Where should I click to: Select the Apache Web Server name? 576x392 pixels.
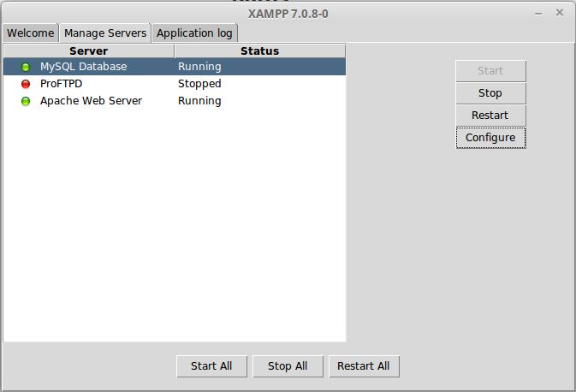click(91, 101)
